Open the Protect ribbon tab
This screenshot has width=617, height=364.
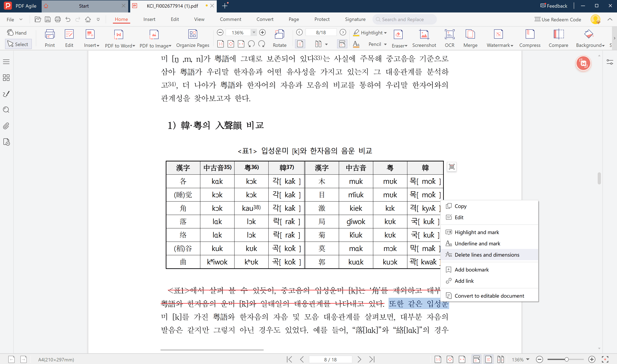click(x=322, y=19)
